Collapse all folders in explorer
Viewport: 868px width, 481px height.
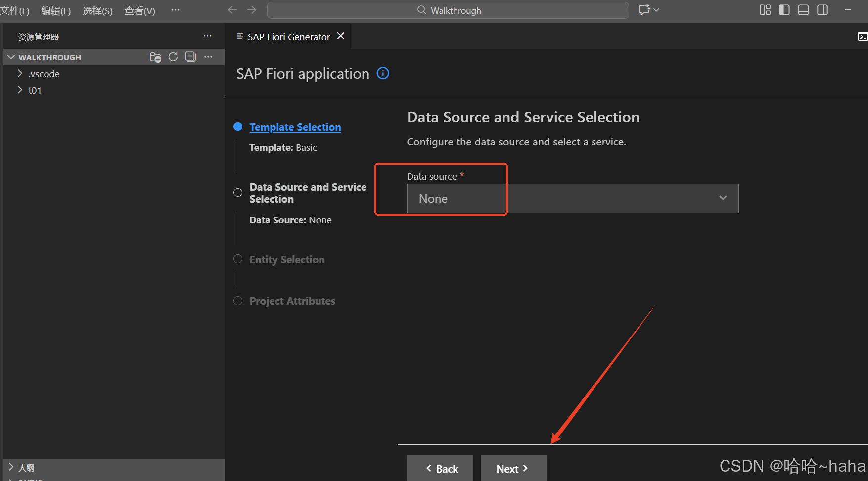click(x=190, y=57)
